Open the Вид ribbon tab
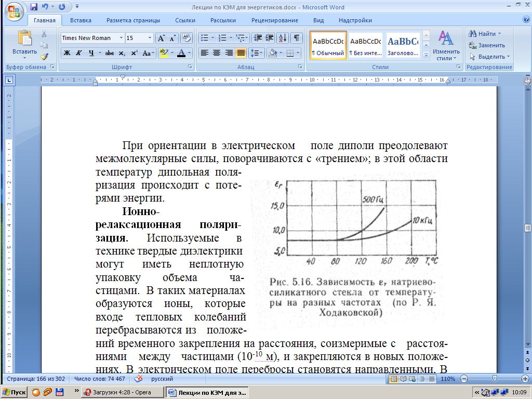 pos(318,20)
